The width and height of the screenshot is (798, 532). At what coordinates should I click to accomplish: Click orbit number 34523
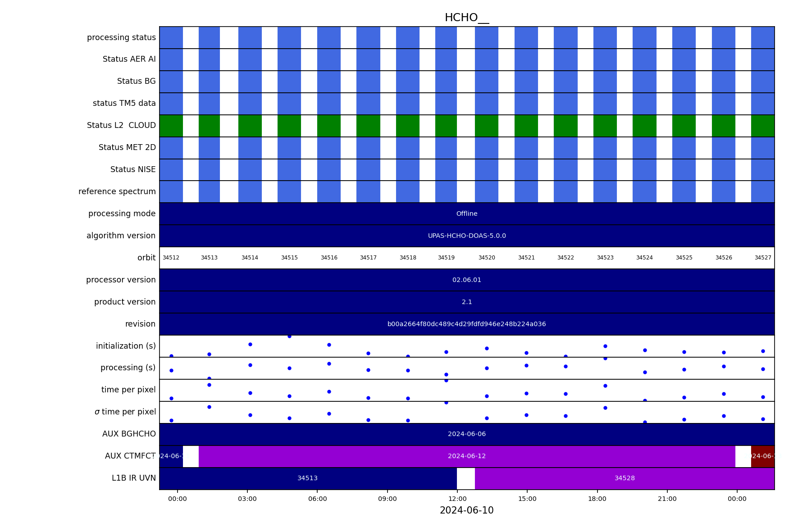tap(605, 258)
